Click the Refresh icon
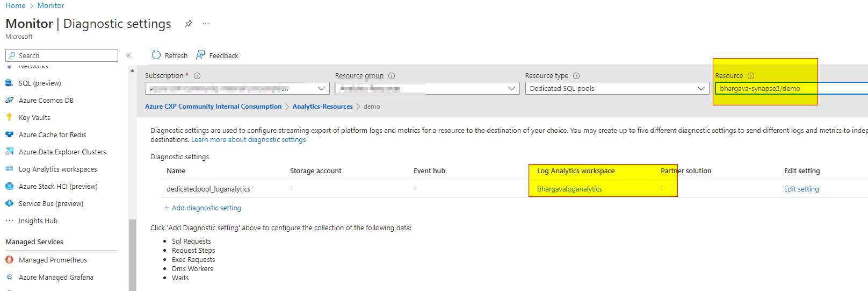This screenshot has height=291, width=868. pyautogui.click(x=156, y=55)
